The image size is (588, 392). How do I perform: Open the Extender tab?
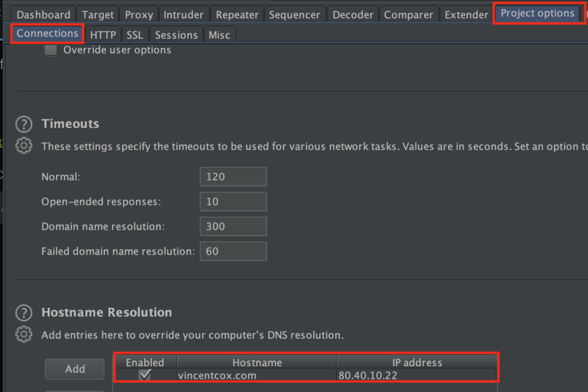pos(466,15)
